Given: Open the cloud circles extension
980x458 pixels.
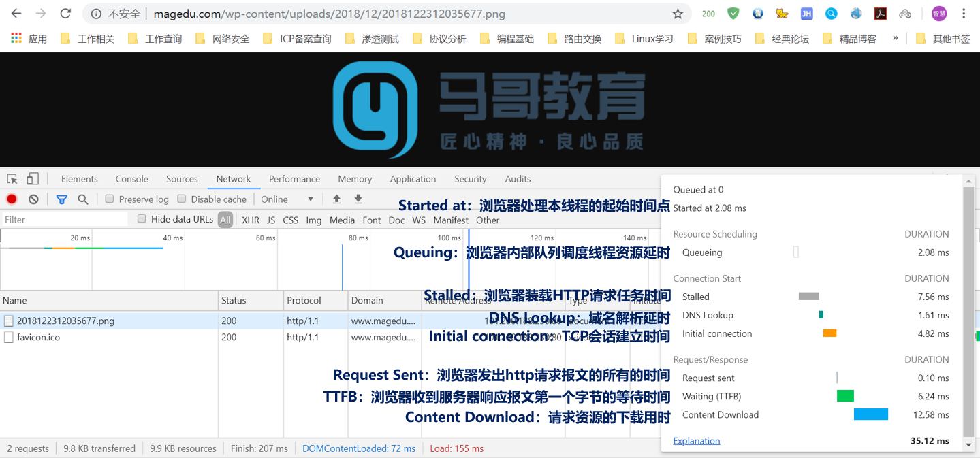Looking at the screenshot, I should point(905,14).
